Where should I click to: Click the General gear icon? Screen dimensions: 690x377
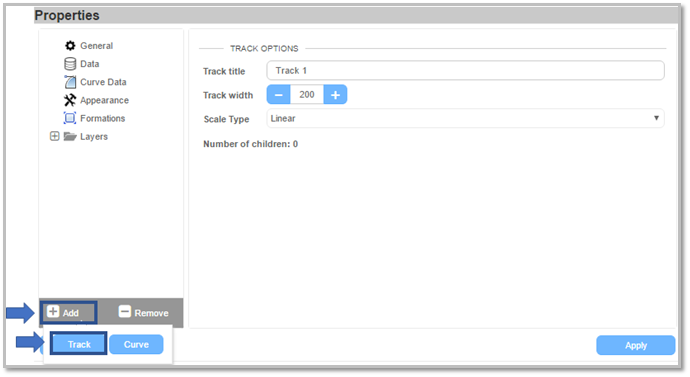point(70,45)
